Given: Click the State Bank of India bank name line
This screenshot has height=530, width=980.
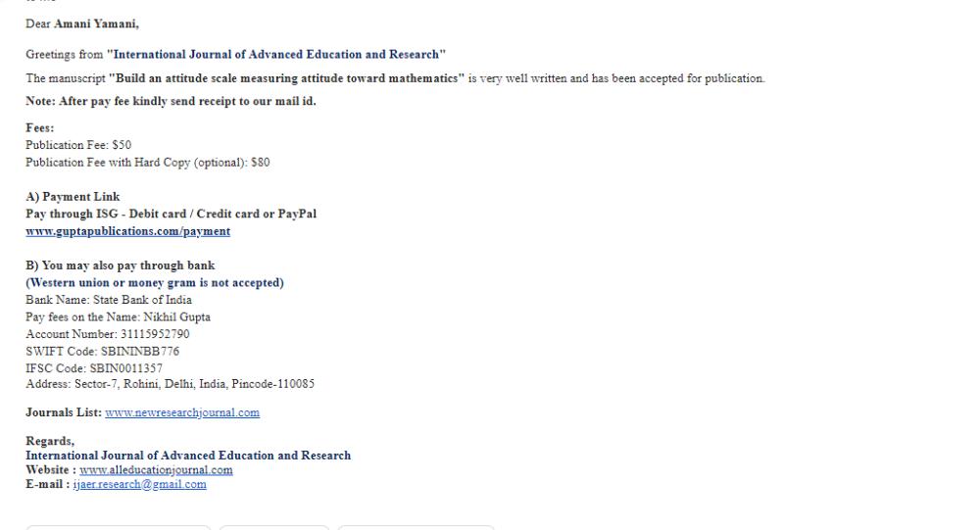Looking at the screenshot, I should point(108,300).
